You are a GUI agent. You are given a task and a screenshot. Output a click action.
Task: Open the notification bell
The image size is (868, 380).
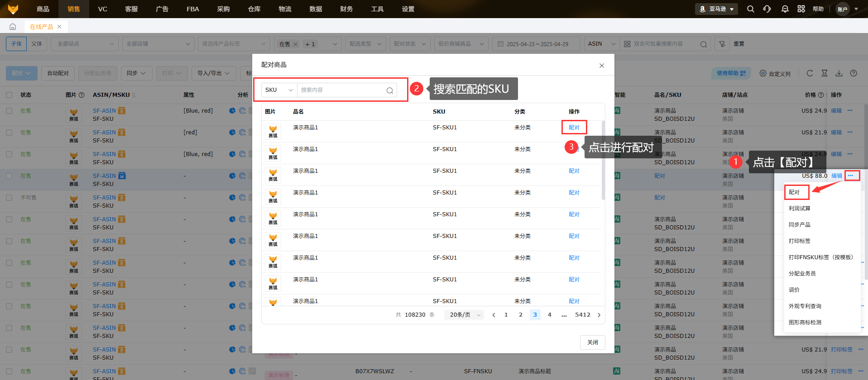click(x=785, y=9)
